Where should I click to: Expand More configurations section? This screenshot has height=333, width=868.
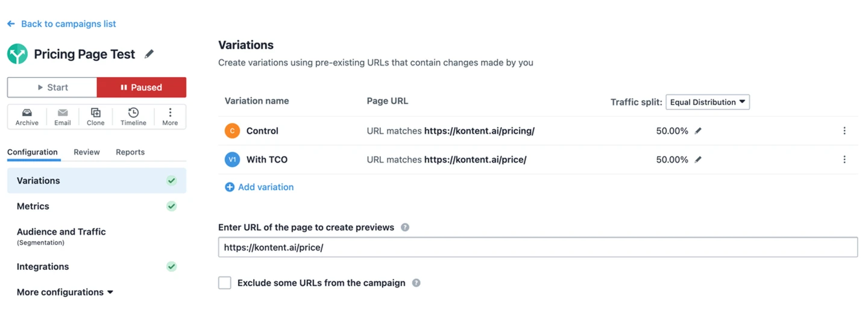tap(65, 292)
